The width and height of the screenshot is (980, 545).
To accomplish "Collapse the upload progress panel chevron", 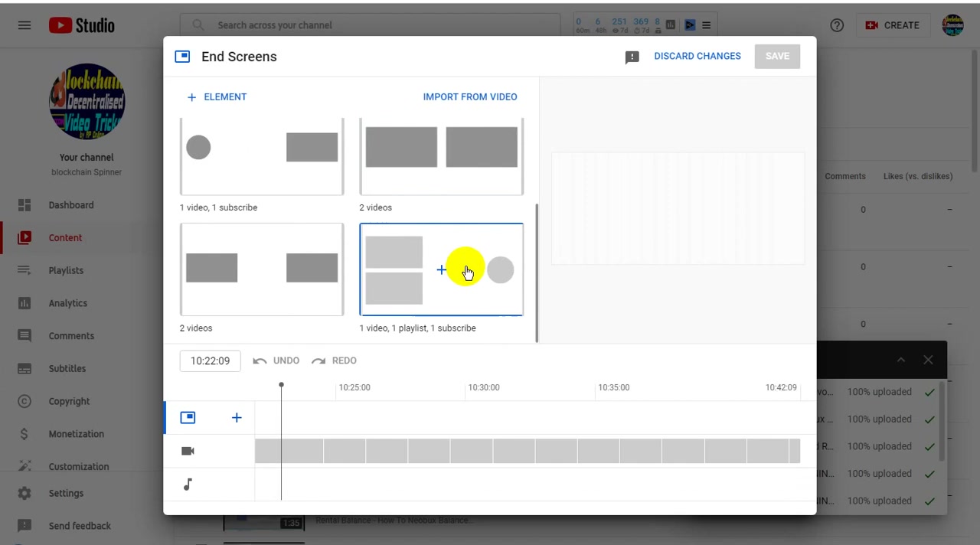I will click(x=901, y=360).
